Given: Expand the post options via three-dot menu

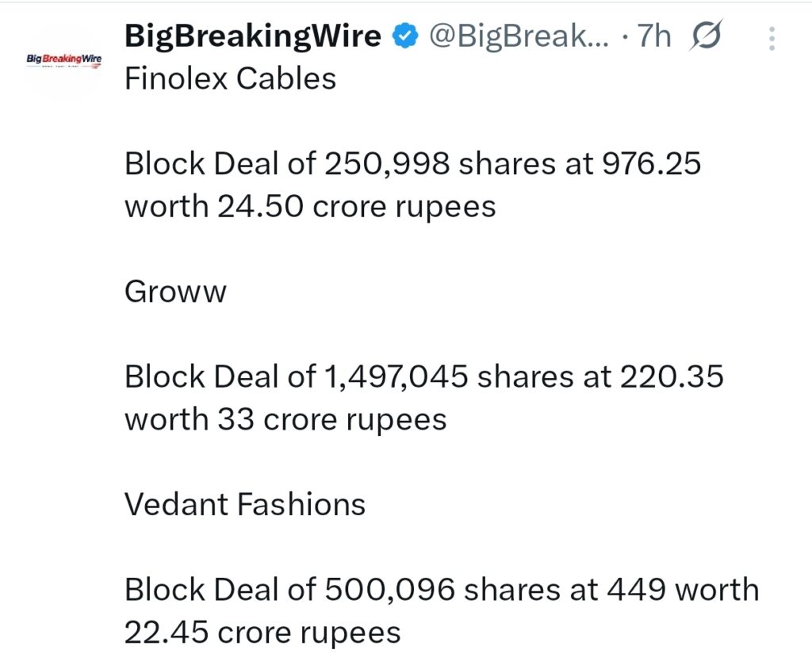Looking at the screenshot, I should [772, 37].
